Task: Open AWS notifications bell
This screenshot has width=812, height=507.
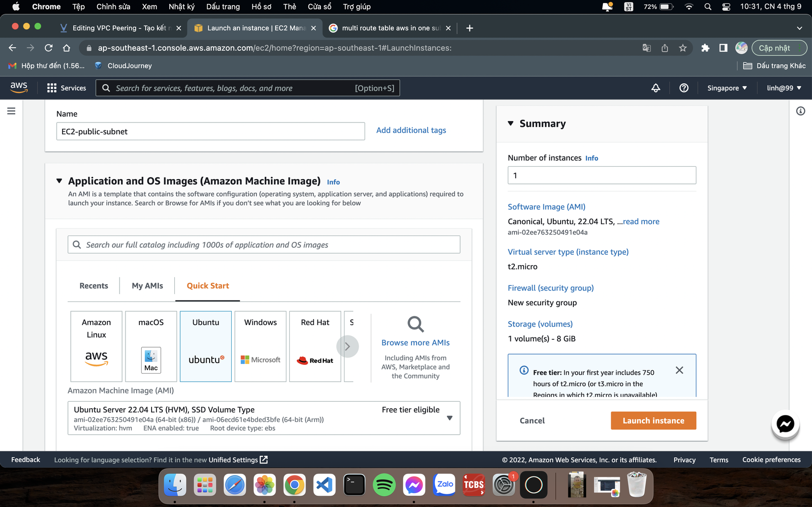Action: tap(656, 88)
